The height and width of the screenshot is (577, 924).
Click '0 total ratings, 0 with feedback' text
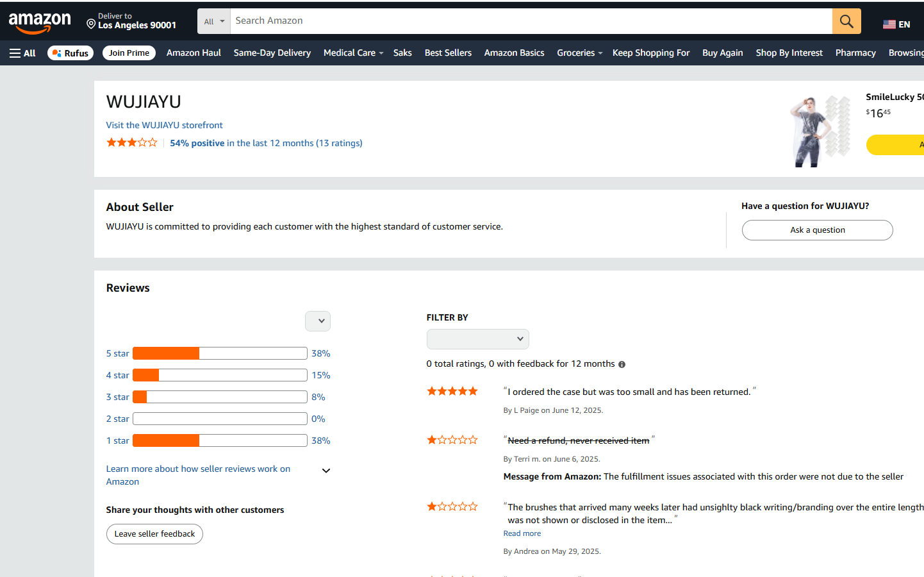[x=521, y=364]
